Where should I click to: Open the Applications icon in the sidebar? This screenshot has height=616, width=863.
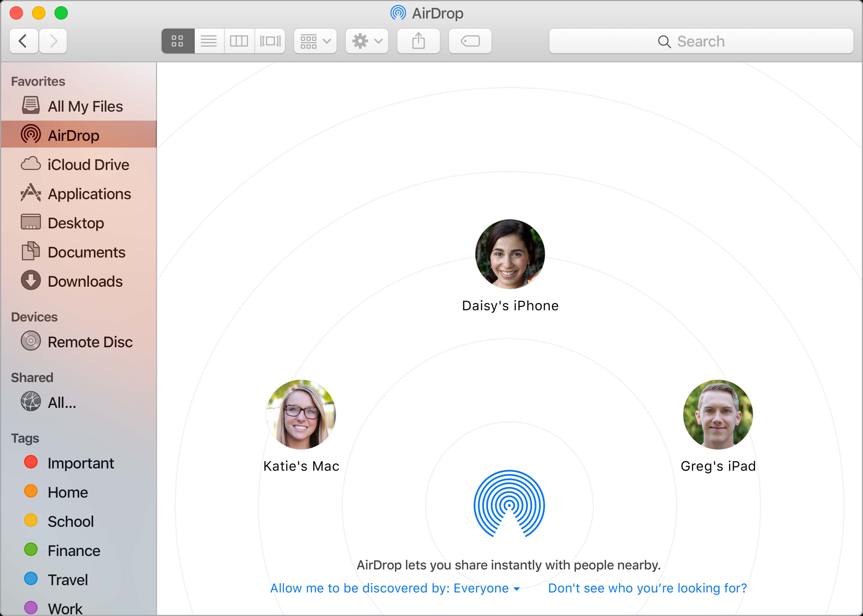31,193
